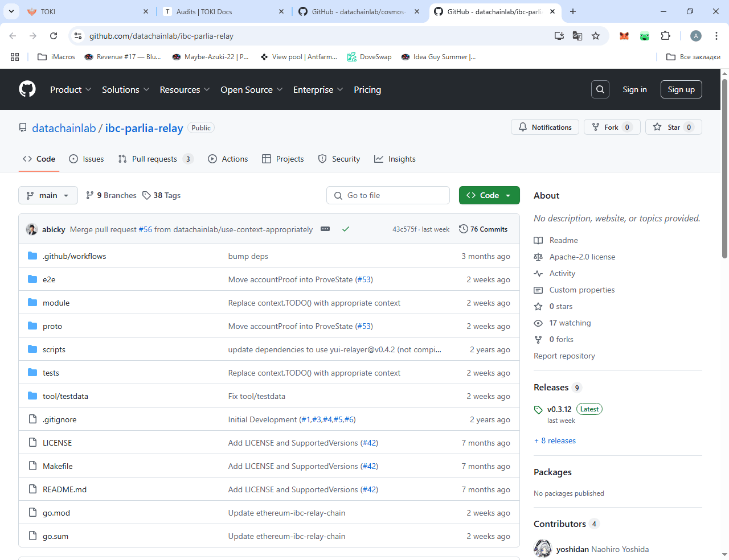The image size is (729, 560).
Task: Open the .github/workflows folder
Action: point(74,256)
